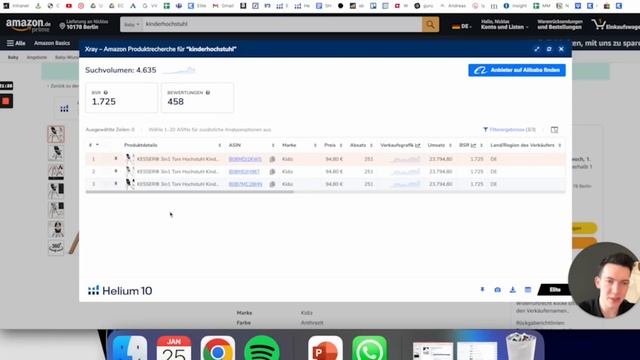
Task: Toggle the pin on row 1
Action: pyautogui.click(x=116, y=159)
